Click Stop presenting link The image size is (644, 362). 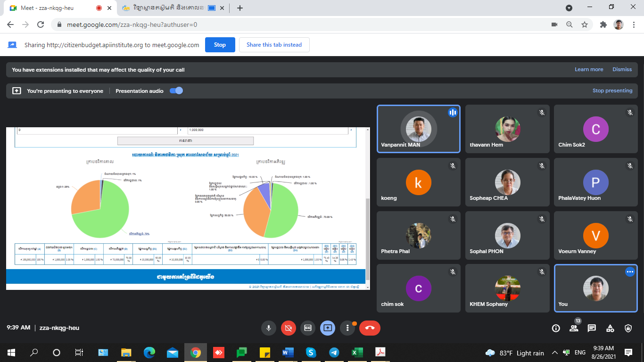pyautogui.click(x=612, y=90)
